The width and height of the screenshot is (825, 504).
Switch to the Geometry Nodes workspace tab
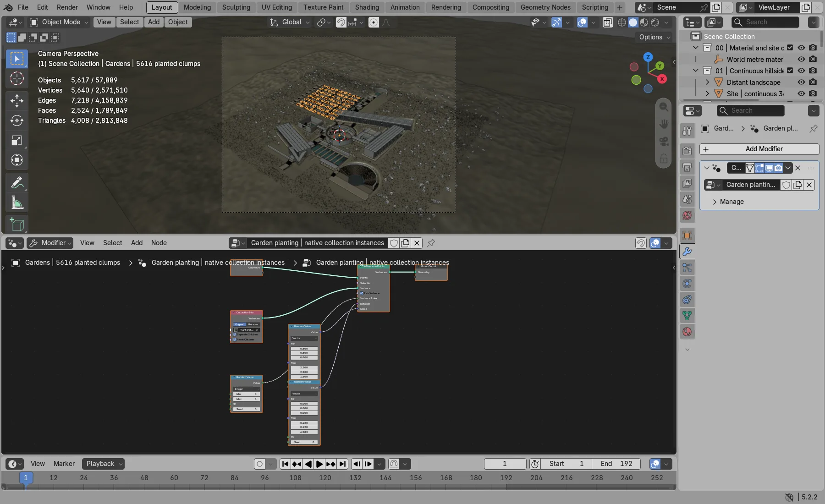pyautogui.click(x=545, y=7)
